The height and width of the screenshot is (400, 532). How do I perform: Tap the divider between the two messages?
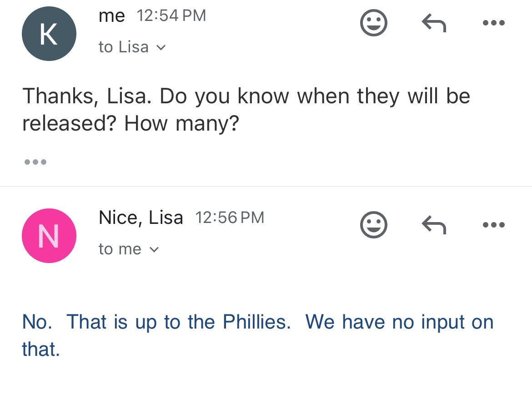[x=266, y=186]
